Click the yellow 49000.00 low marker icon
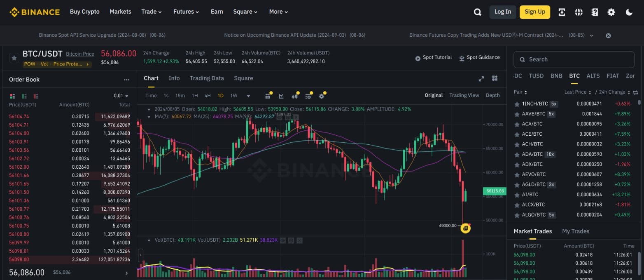This screenshot has width=644, height=280. pyautogui.click(x=465, y=228)
